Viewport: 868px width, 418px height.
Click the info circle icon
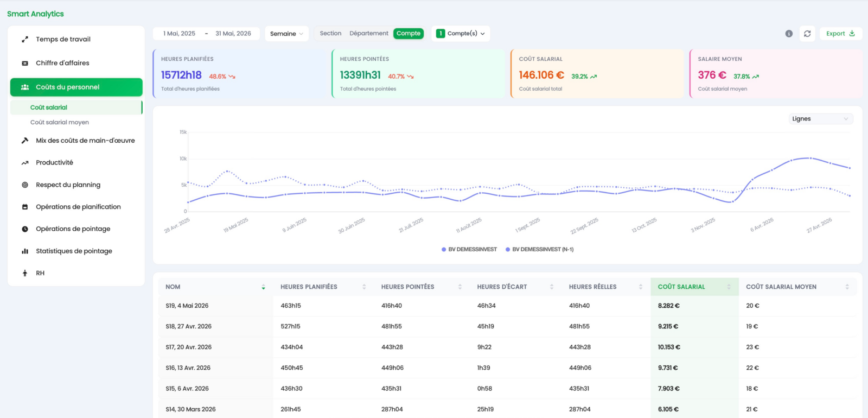789,34
